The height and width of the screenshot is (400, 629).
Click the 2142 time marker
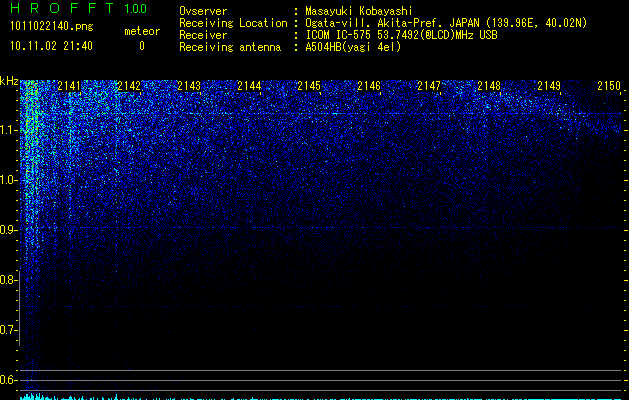[x=129, y=86]
